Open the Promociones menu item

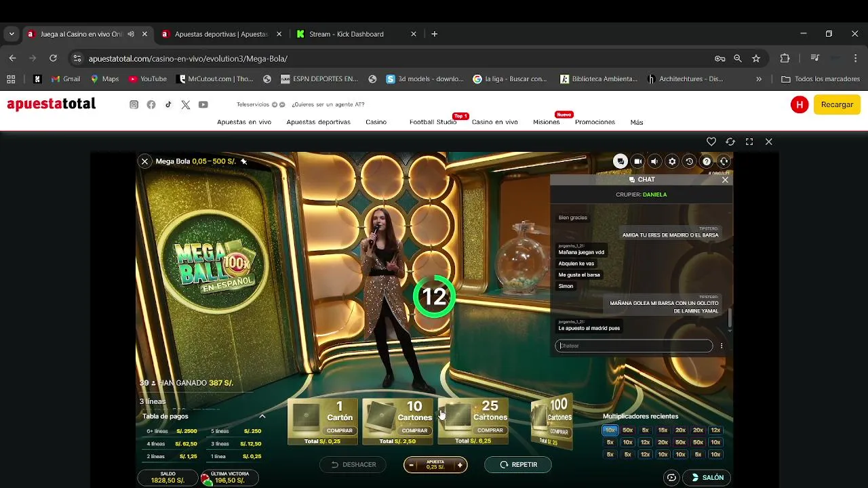(595, 122)
